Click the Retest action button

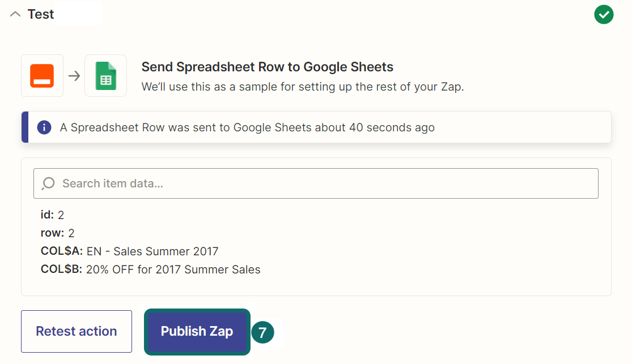coord(76,332)
